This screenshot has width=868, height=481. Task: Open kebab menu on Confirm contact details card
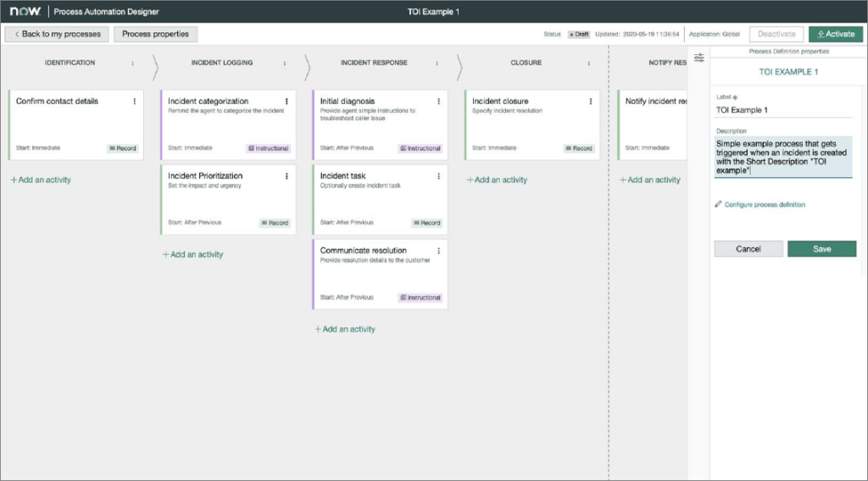[x=134, y=102]
